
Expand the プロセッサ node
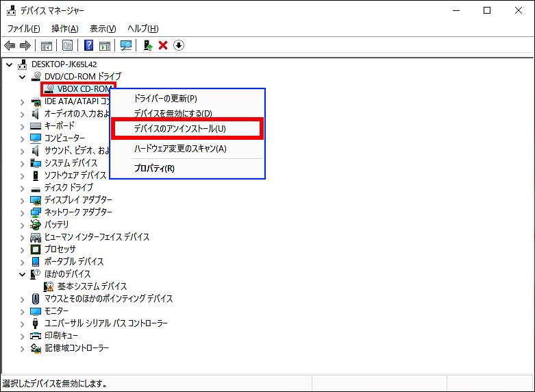[x=22, y=250]
